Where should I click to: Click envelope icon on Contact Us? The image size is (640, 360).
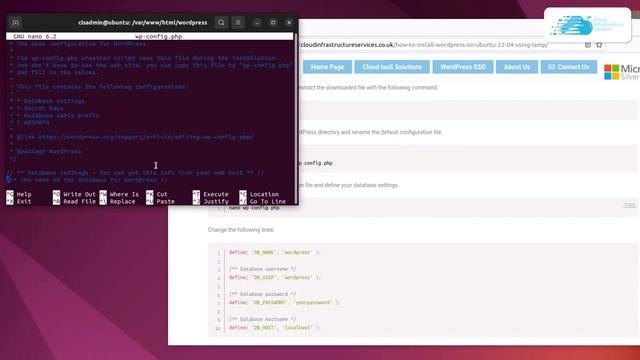[552, 67]
